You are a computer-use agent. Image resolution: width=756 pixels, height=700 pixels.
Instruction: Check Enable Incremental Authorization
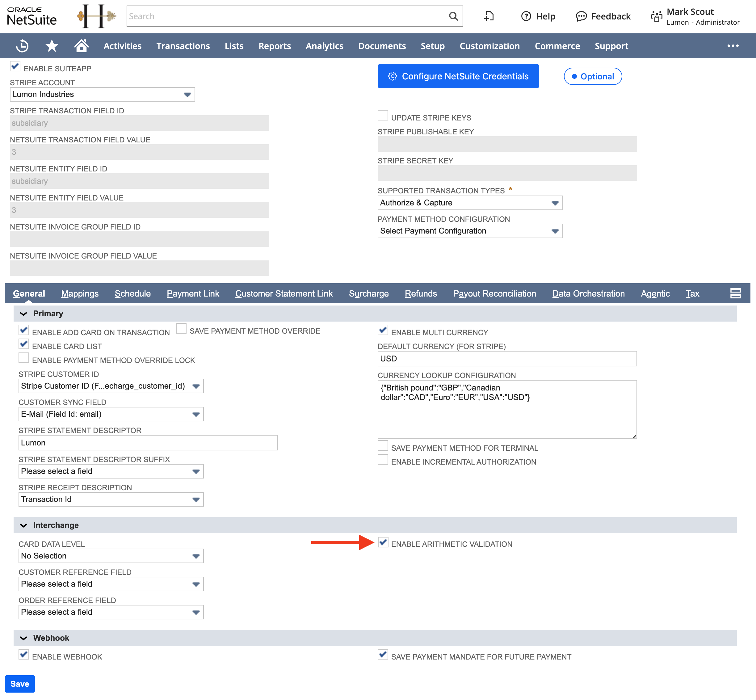pyautogui.click(x=383, y=460)
